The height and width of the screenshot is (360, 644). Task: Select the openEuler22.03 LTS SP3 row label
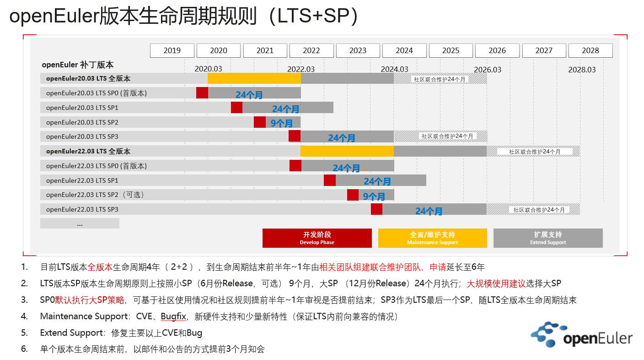click(x=82, y=209)
